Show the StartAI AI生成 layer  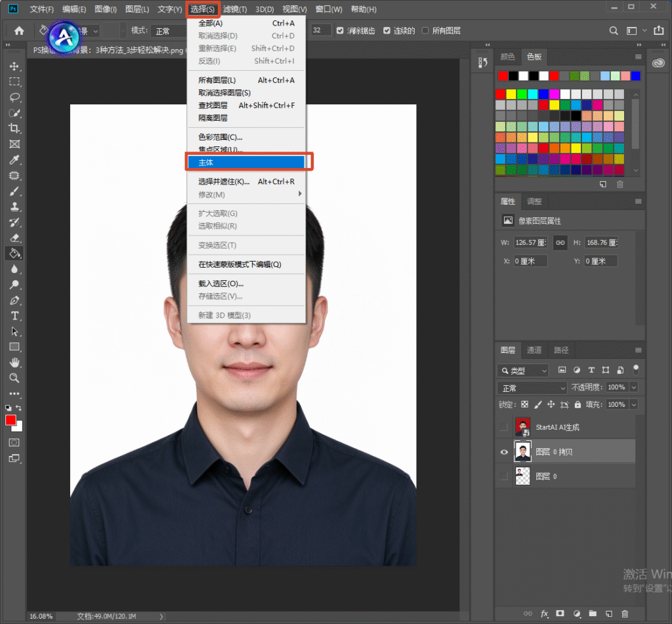tap(504, 427)
